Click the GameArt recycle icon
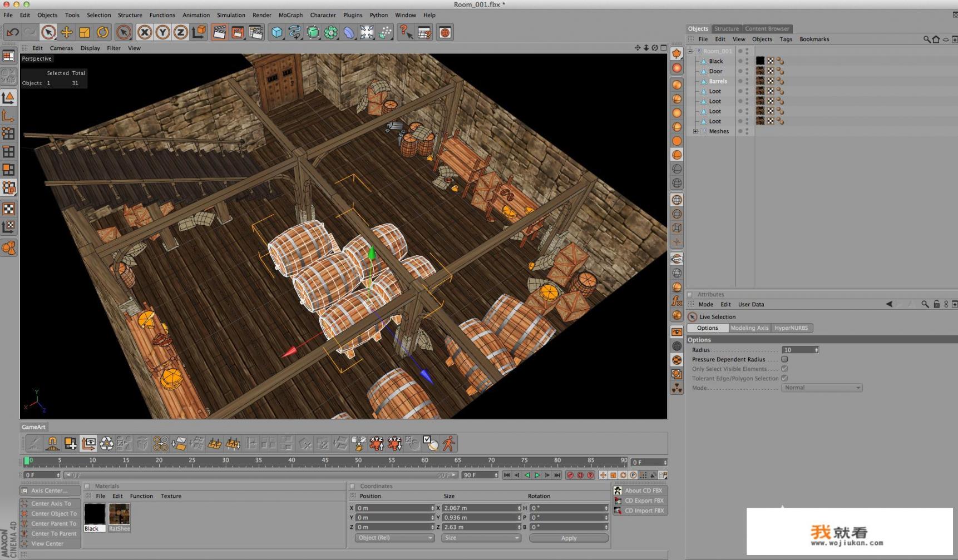This screenshot has width=958, height=560. (106, 443)
